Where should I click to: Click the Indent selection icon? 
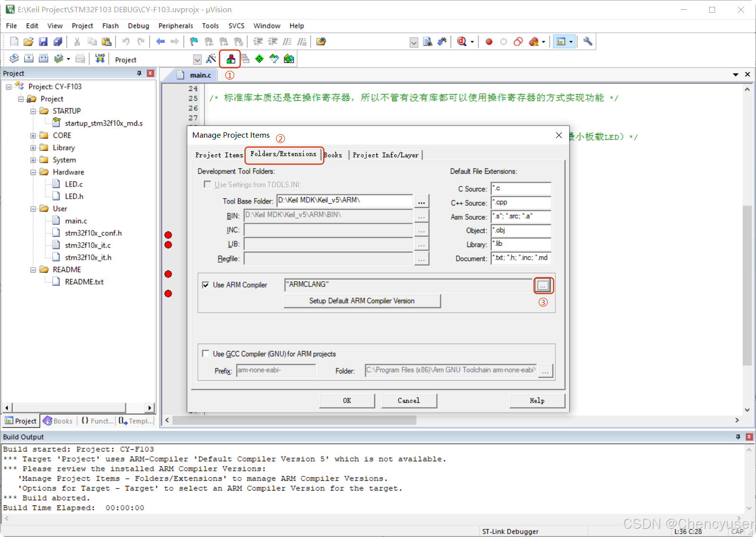[258, 42]
